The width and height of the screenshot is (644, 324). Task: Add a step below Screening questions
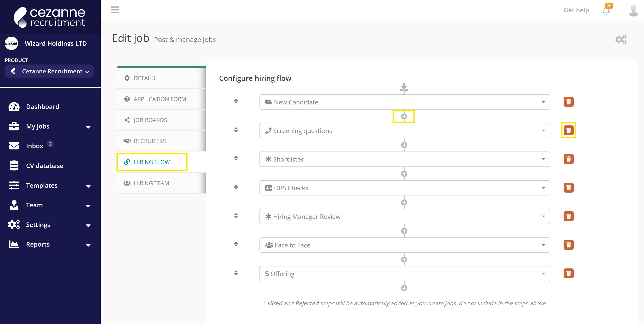click(x=404, y=145)
